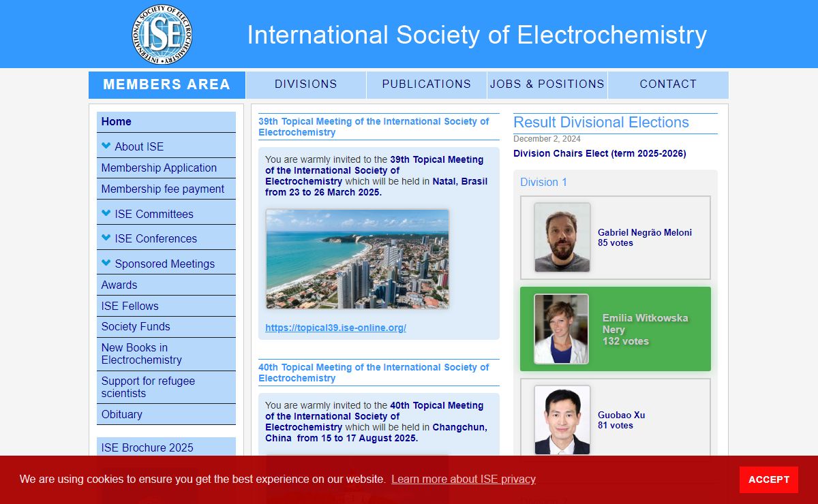Viewport: 818px width, 504px height.
Task: Open the Divisions menu
Action: pyautogui.click(x=306, y=84)
